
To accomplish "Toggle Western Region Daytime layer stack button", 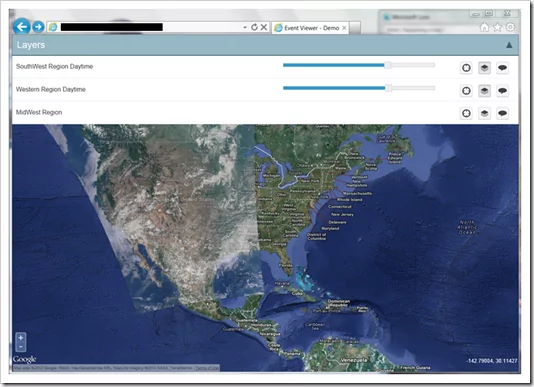I will pos(484,91).
